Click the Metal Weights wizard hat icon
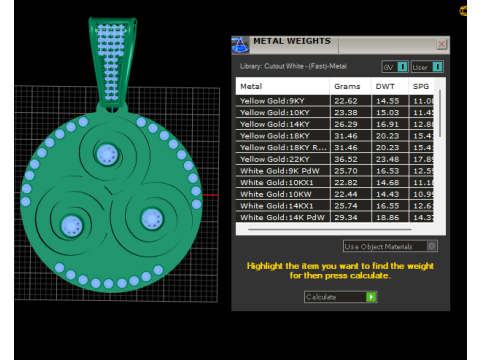Viewport: 480px width, 360px height. click(240, 45)
